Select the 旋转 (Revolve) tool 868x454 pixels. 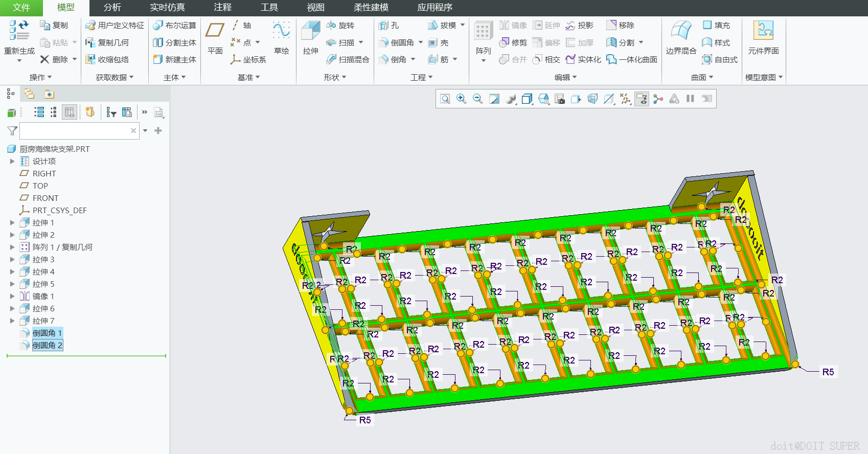[340, 25]
